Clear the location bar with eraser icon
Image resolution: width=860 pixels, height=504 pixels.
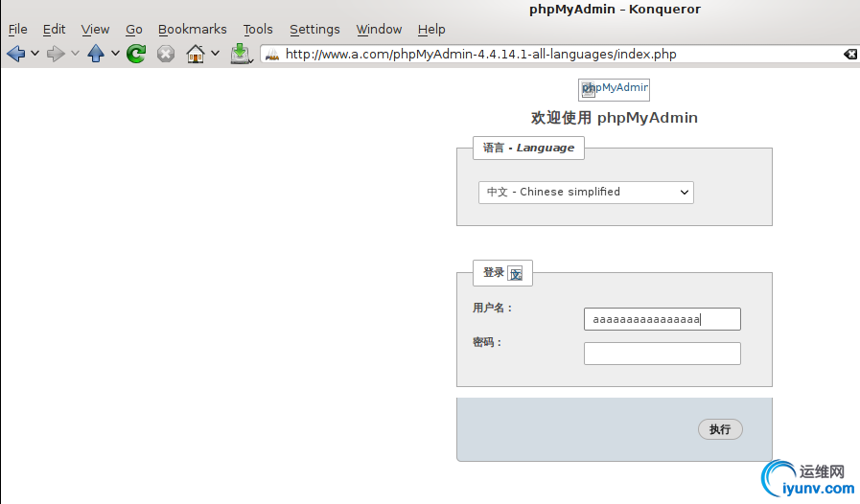850,54
